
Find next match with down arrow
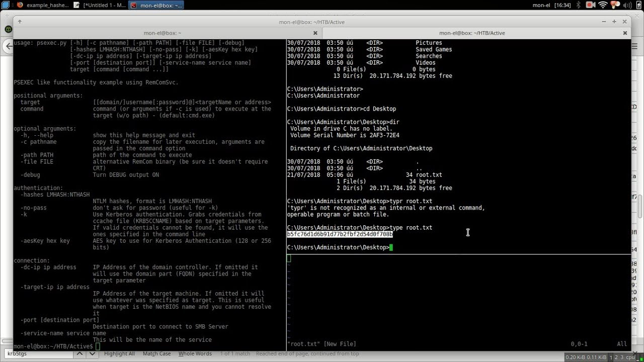91,354
